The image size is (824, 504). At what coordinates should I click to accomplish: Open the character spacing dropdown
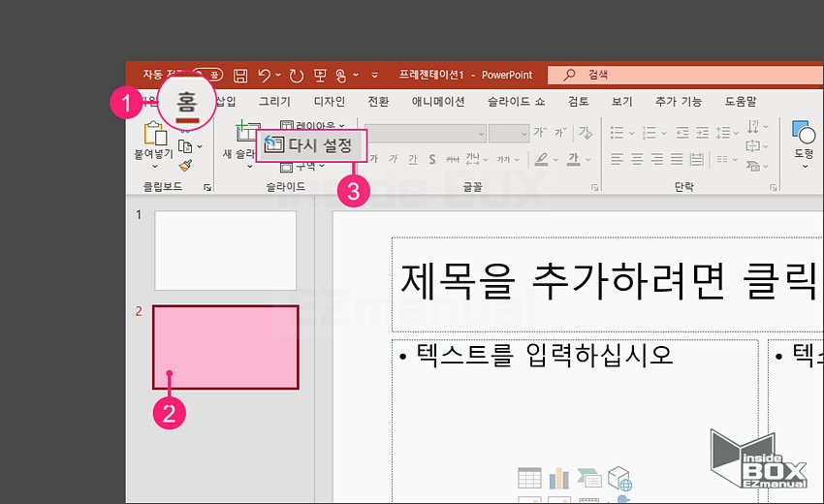point(477,159)
